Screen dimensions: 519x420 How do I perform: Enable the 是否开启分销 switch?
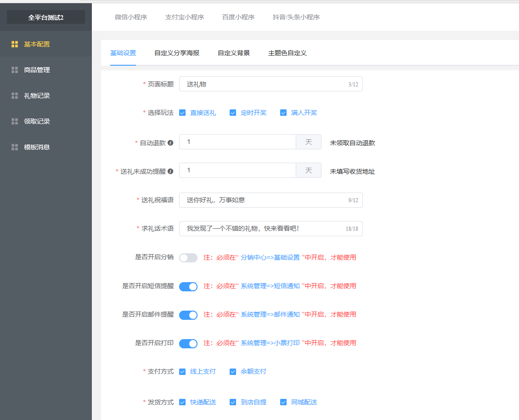point(188,258)
